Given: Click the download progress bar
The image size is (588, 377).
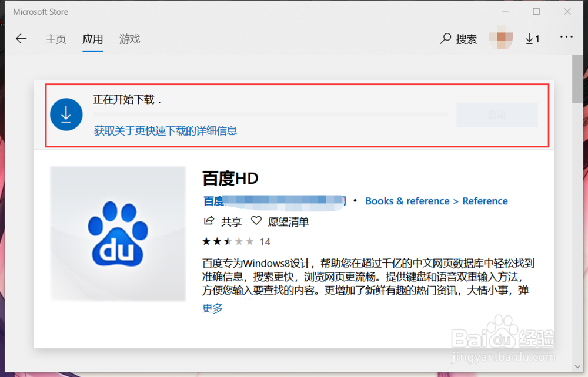Looking at the screenshot, I should (x=270, y=114).
